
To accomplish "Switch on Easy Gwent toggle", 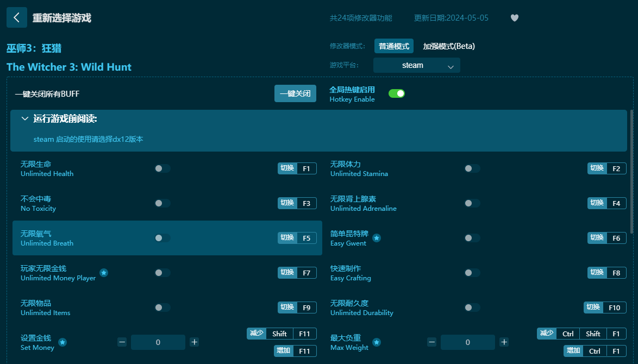I will pos(472,238).
